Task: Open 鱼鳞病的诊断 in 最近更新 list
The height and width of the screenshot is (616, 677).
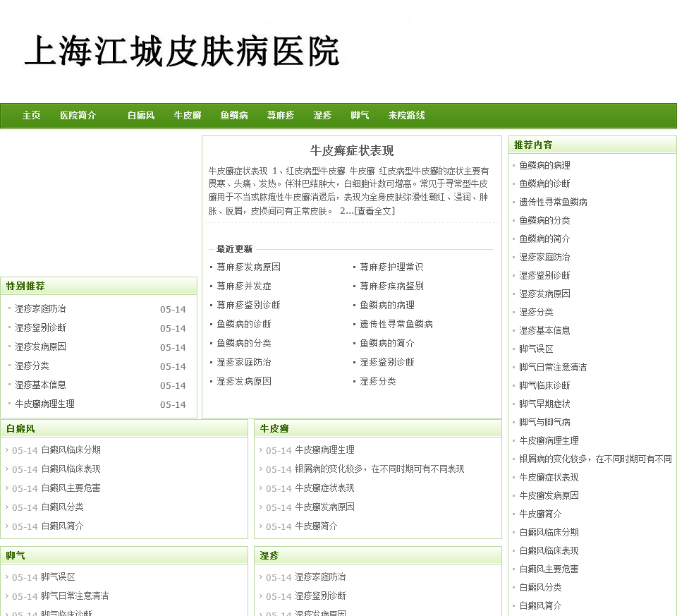Action: (244, 324)
